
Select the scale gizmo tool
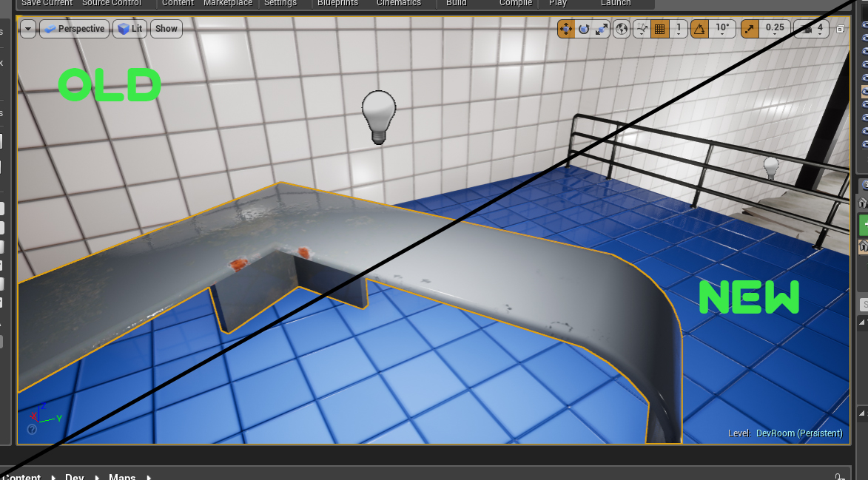(602, 29)
